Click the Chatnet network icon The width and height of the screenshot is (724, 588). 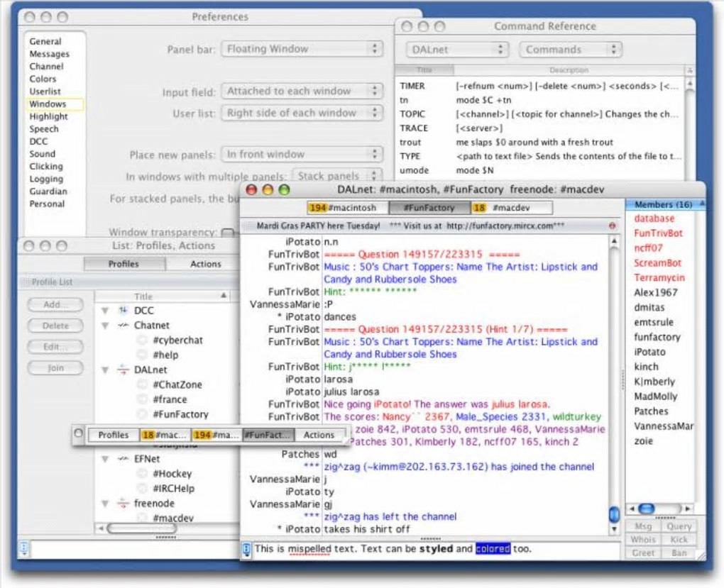point(122,326)
